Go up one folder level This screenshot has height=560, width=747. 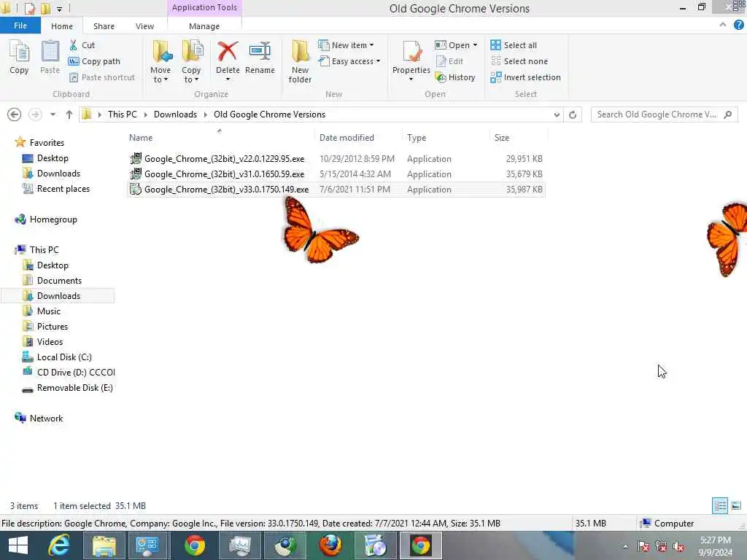[69, 114]
